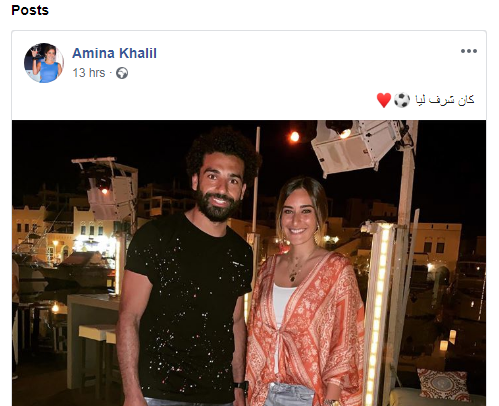Click the docked boat in the marina background

tap(70, 267)
